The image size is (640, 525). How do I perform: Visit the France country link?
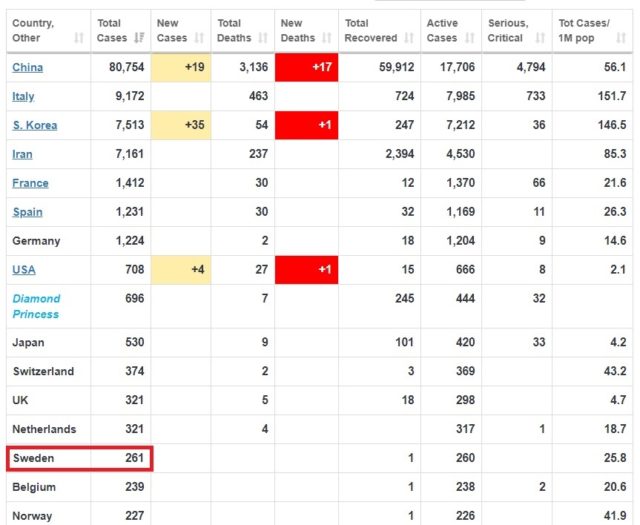(x=30, y=183)
